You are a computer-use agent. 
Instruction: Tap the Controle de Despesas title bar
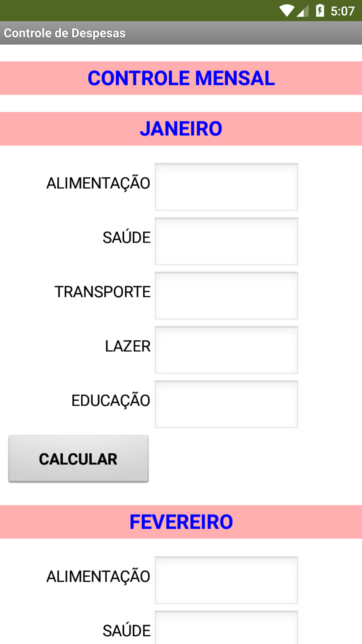pos(65,33)
